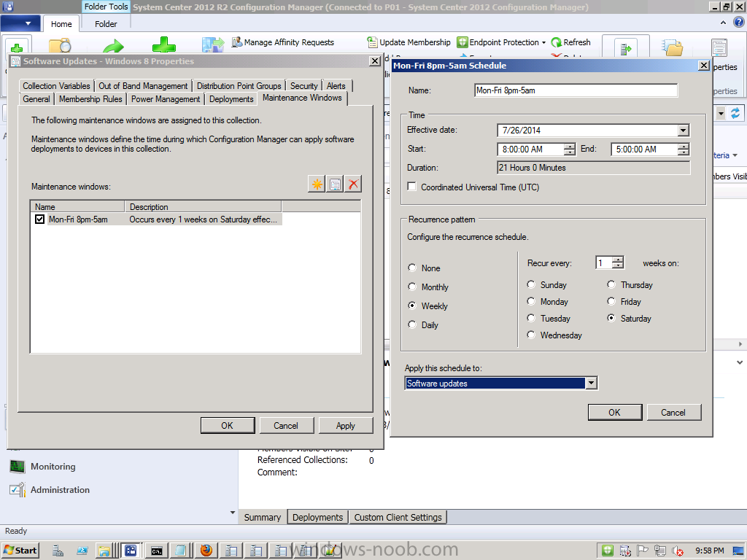Choose Monday as the recurrence day
The height and width of the screenshot is (560, 747).
point(531,301)
